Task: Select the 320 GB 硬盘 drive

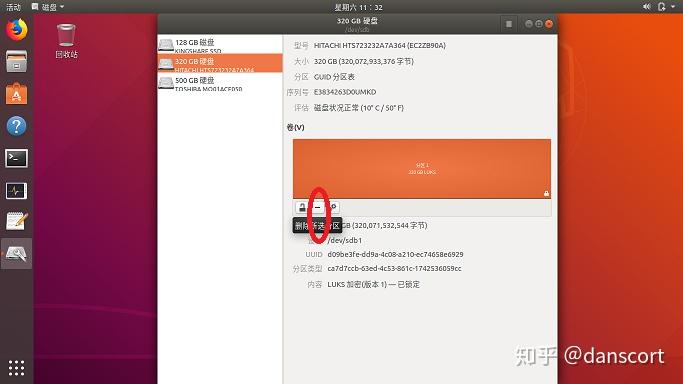Action: tap(220, 63)
